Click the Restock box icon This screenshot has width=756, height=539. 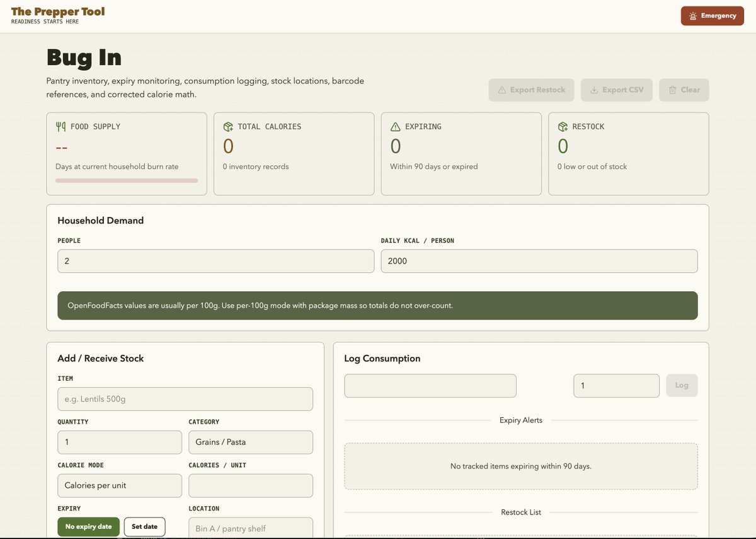point(563,127)
